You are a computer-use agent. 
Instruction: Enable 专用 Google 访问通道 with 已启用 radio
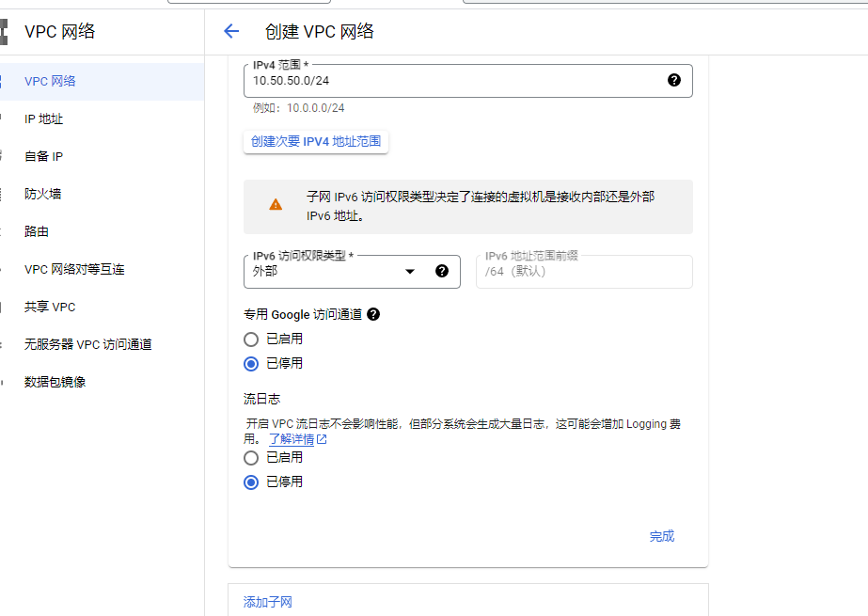point(251,340)
